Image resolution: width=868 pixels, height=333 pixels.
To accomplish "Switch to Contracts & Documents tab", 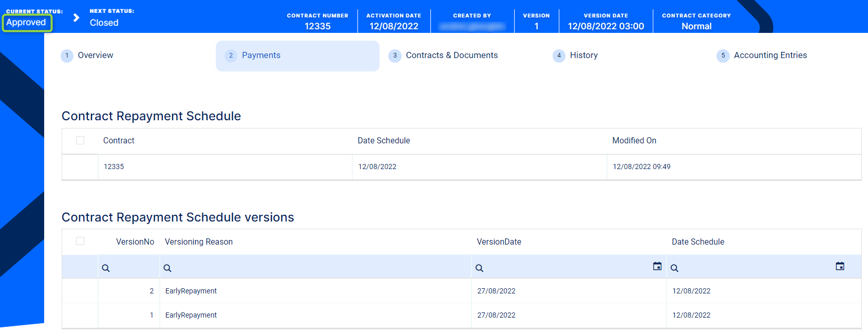I will tap(451, 55).
